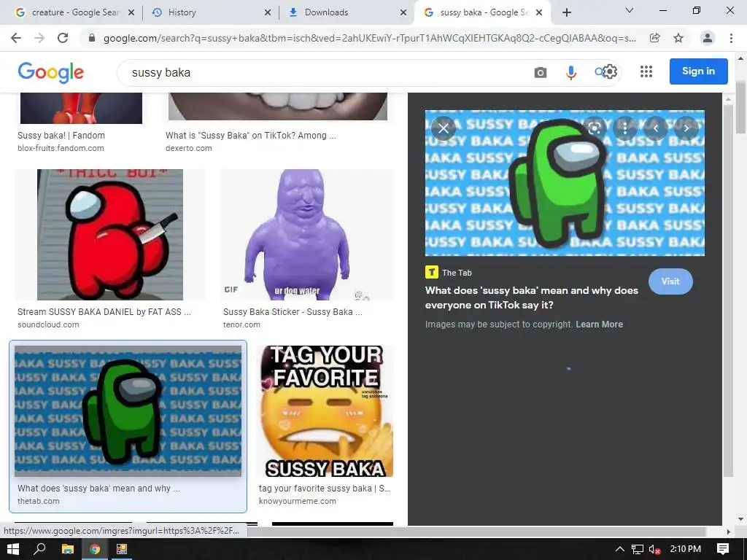Close the creature search tab

pos(131,12)
